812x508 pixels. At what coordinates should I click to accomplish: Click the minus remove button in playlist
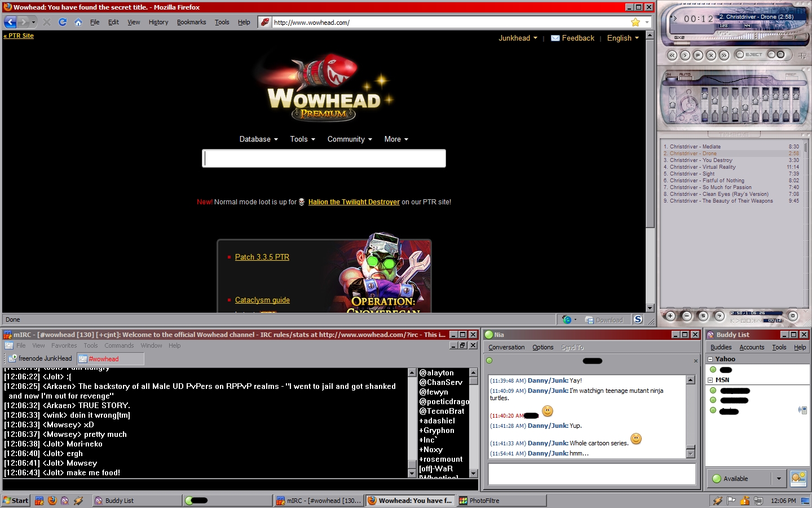[686, 316]
